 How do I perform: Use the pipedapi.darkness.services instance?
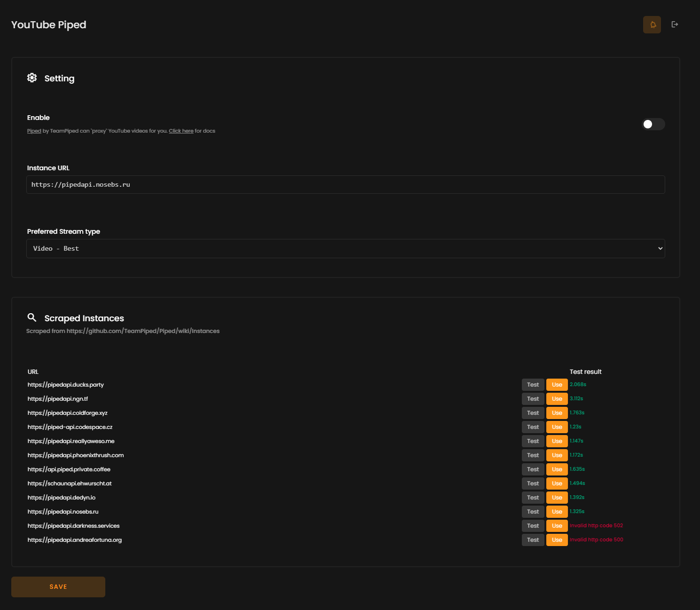click(557, 526)
